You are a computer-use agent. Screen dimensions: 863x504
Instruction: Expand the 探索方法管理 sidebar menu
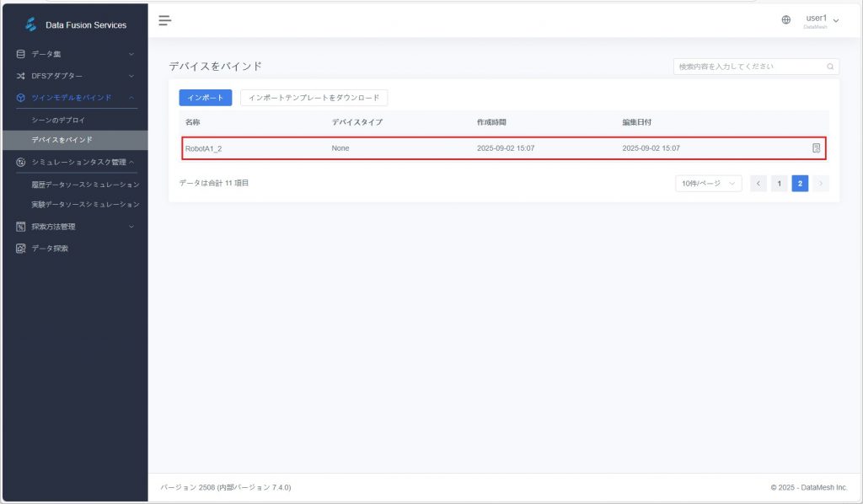click(74, 227)
